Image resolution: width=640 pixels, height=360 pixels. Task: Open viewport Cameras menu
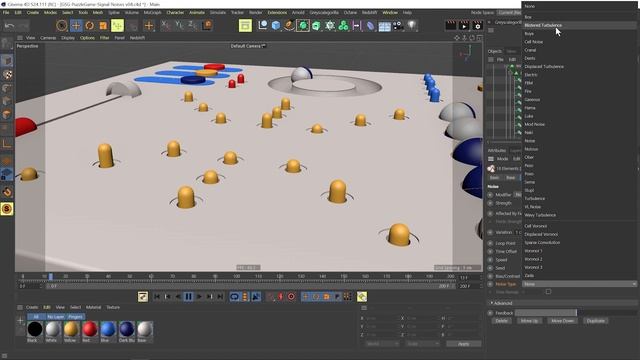48,38
